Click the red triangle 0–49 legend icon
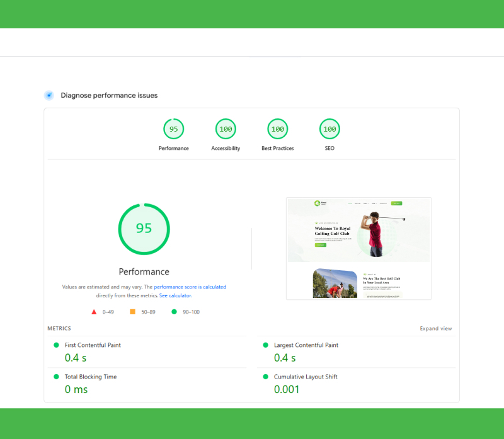Image resolution: width=504 pixels, height=439 pixels. tap(94, 312)
